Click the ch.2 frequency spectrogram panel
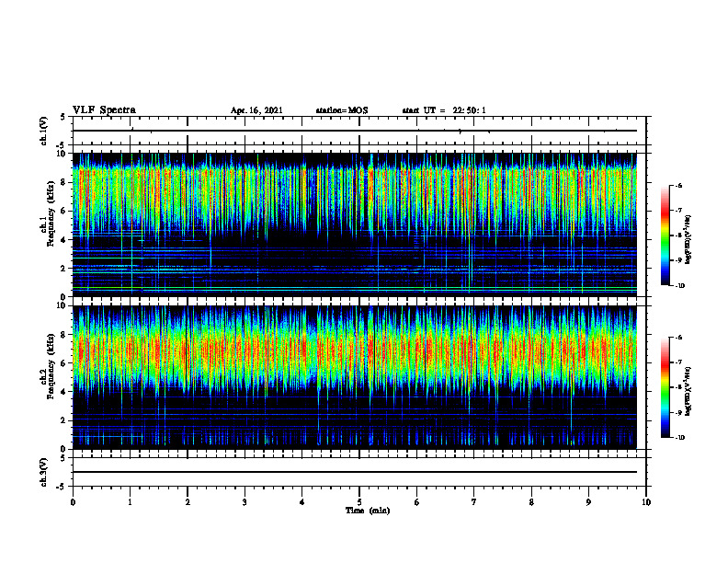The height and width of the screenshot is (563, 728). tap(354, 377)
